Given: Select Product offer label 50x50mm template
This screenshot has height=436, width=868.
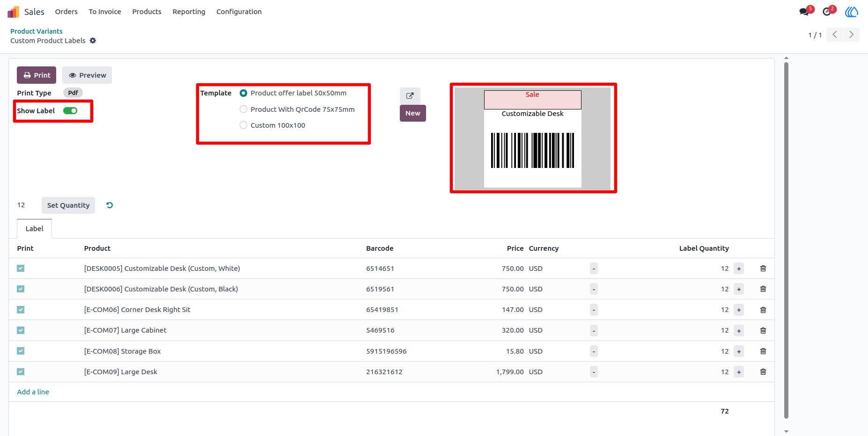Looking at the screenshot, I should [x=243, y=93].
